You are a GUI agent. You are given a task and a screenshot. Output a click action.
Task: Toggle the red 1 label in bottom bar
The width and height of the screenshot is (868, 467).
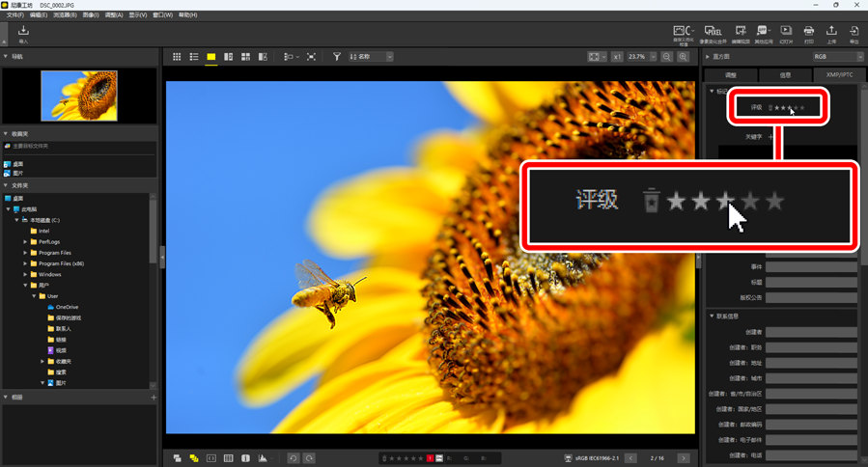click(431, 458)
